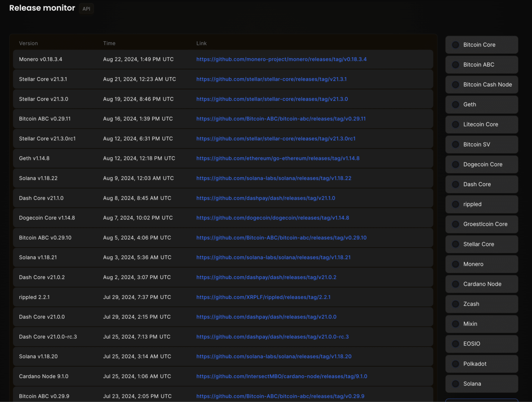Open the Geth v1.14.8 GitHub link
This screenshot has height=402, width=532.
(278, 158)
